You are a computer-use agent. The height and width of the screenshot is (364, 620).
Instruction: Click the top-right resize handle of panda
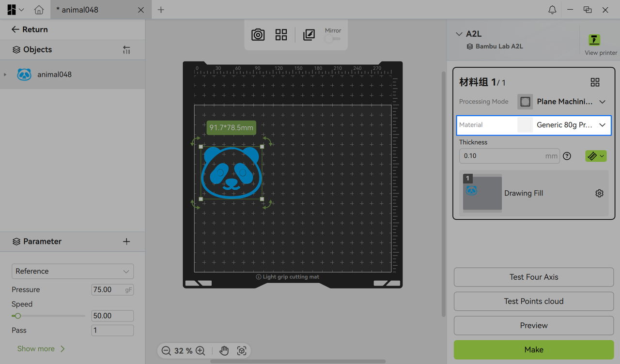pyautogui.click(x=262, y=146)
